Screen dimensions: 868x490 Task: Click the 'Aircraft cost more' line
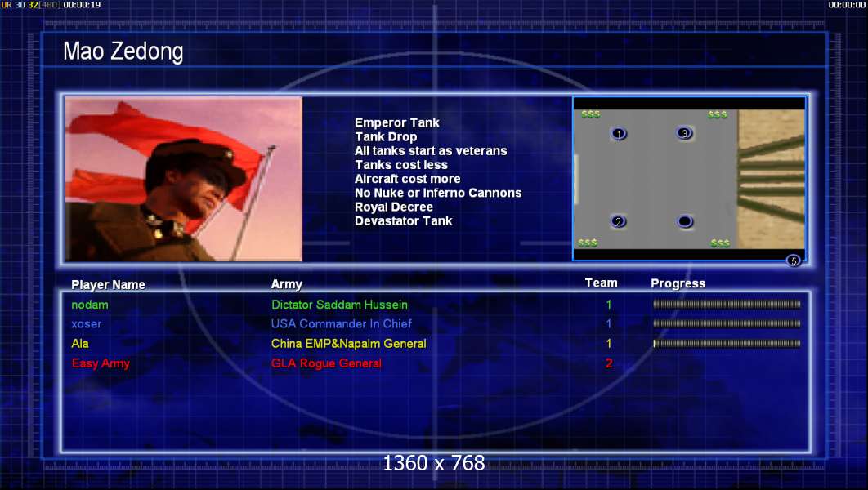(x=407, y=179)
